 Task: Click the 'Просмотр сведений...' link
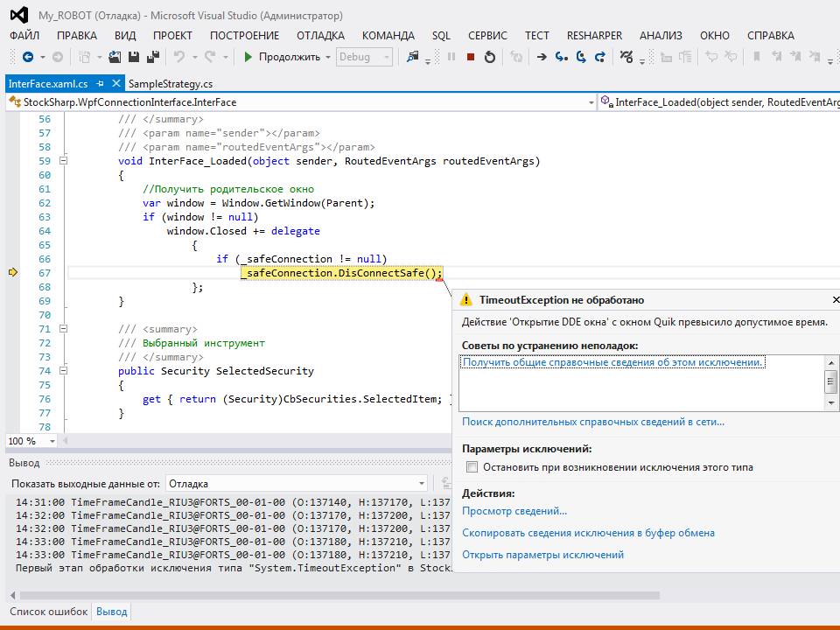514,511
